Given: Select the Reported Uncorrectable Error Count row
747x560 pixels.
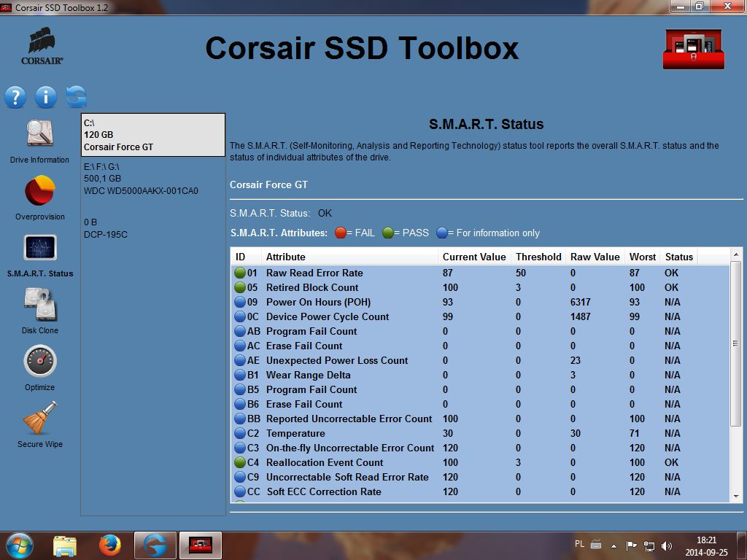Looking at the screenshot, I should coord(480,419).
